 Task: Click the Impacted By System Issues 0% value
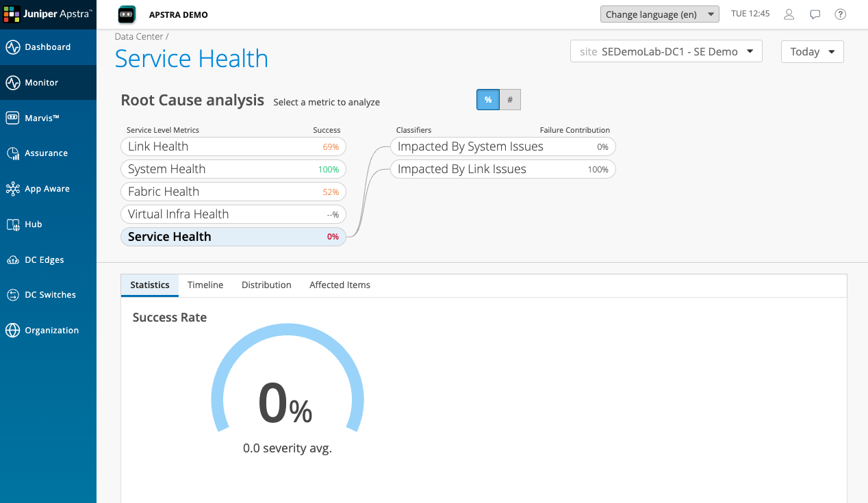pos(602,146)
